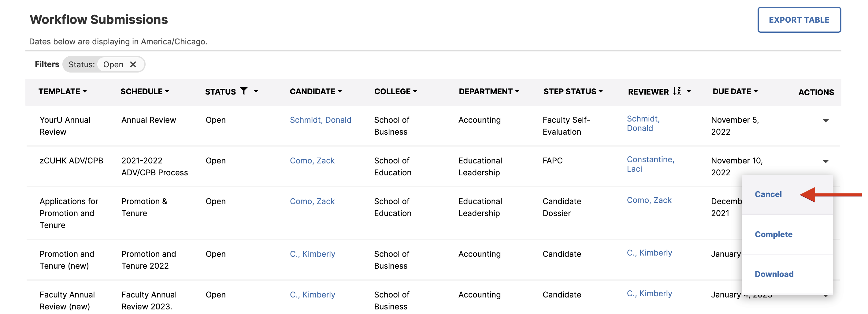
Task: Click the Export Table button
Action: (x=799, y=20)
